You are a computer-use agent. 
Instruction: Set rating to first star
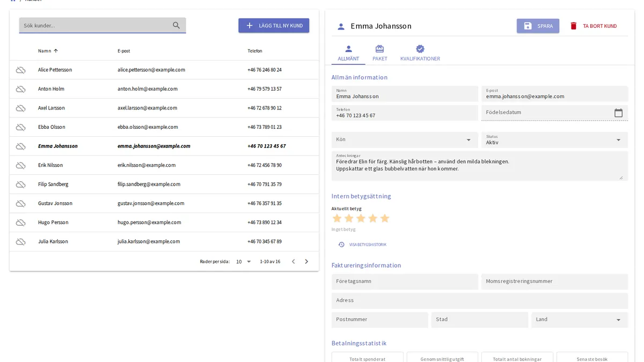pos(337,218)
